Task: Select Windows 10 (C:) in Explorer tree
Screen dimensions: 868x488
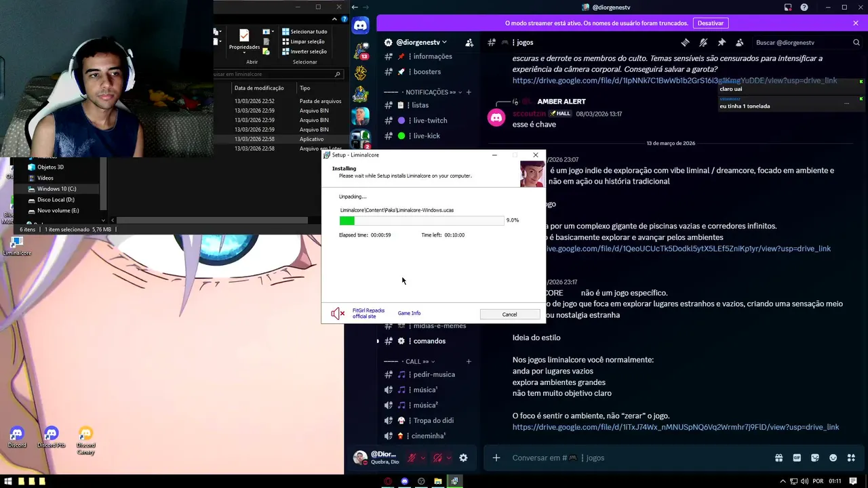Action: [57, 189]
